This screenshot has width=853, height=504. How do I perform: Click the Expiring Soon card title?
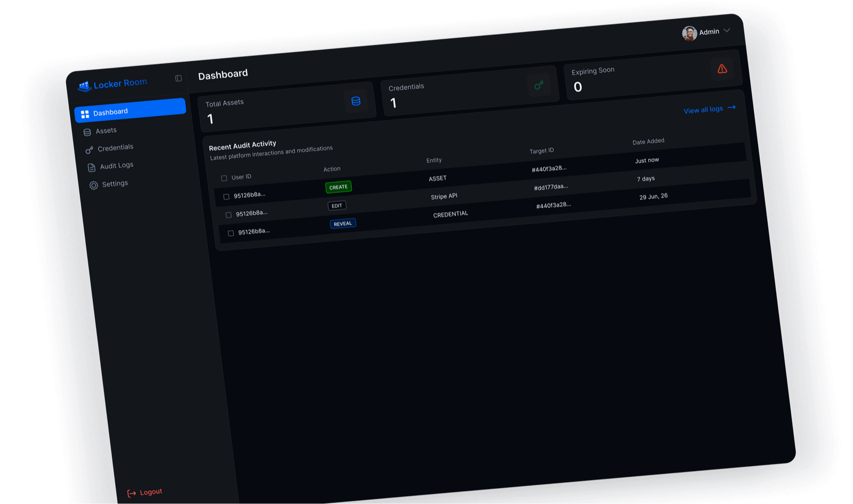tap(593, 71)
